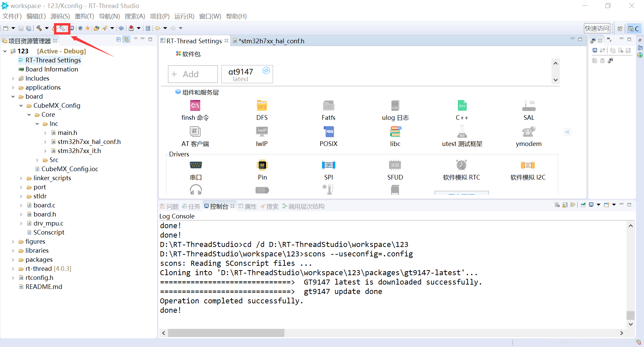Collapse the board folder
The height and width of the screenshot is (347, 644).
tap(13, 97)
